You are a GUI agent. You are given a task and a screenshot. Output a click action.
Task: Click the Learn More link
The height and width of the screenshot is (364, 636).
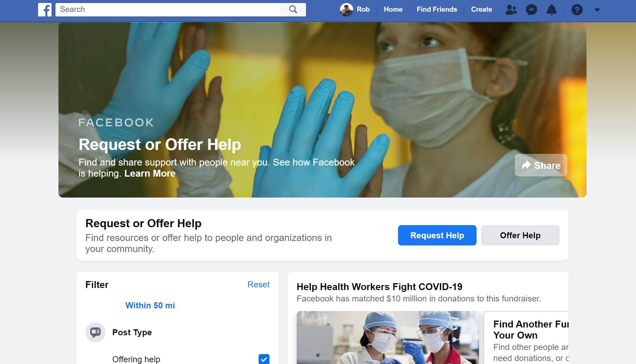[x=150, y=173]
